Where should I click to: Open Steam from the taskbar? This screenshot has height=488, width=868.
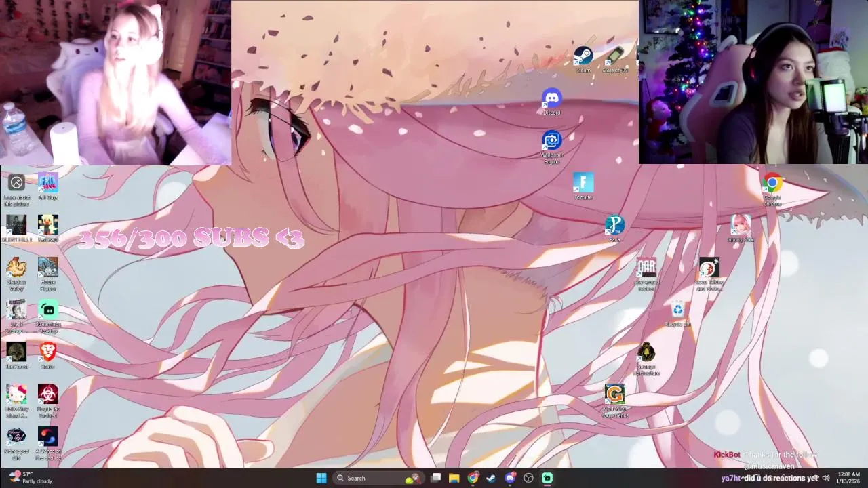[491, 478]
